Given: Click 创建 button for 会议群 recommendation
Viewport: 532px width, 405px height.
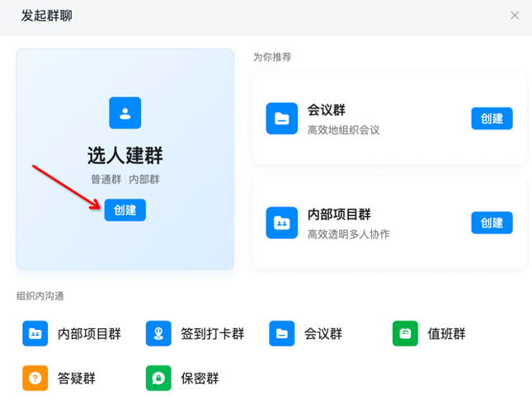Looking at the screenshot, I should click(x=492, y=119).
